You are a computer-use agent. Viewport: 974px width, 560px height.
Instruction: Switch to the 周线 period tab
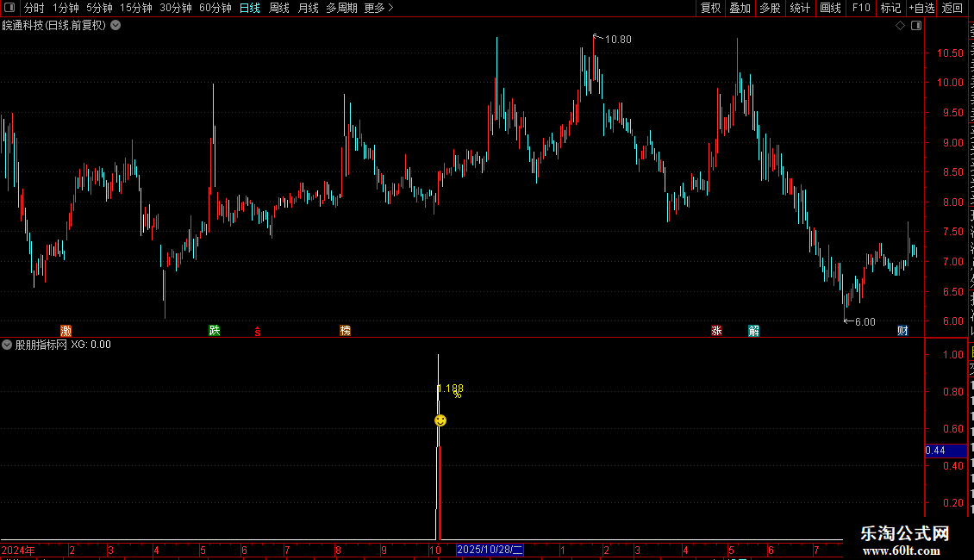[x=279, y=8]
